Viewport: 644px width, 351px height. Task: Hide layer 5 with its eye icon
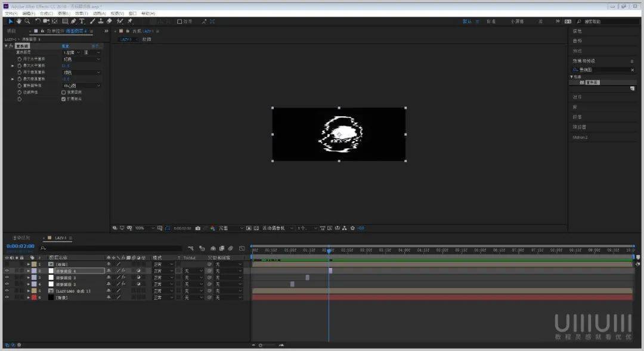[7, 291]
